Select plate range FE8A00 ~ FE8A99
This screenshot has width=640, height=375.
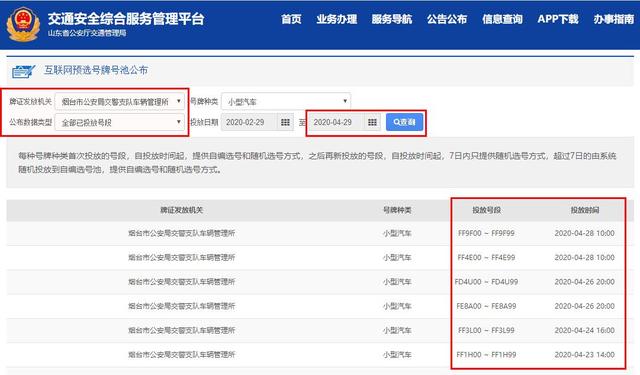coord(486,306)
